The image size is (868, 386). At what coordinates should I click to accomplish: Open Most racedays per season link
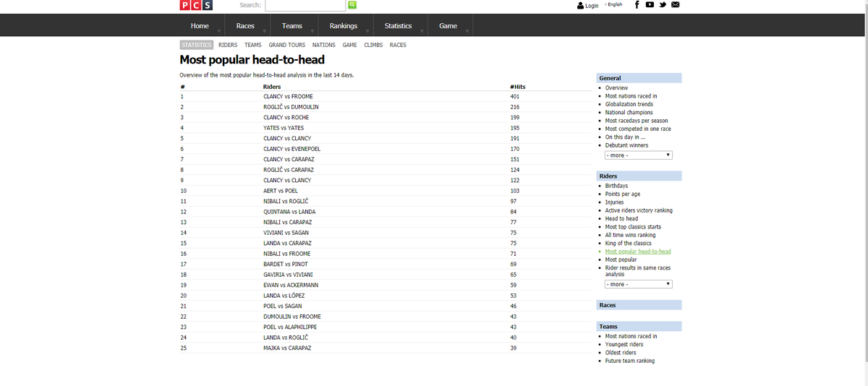tap(637, 121)
